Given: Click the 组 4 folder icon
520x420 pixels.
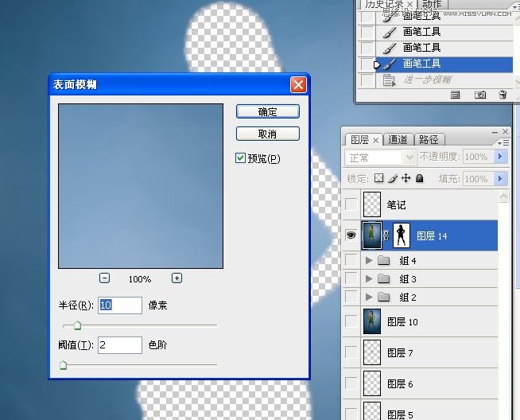Looking at the screenshot, I should click(x=384, y=260).
